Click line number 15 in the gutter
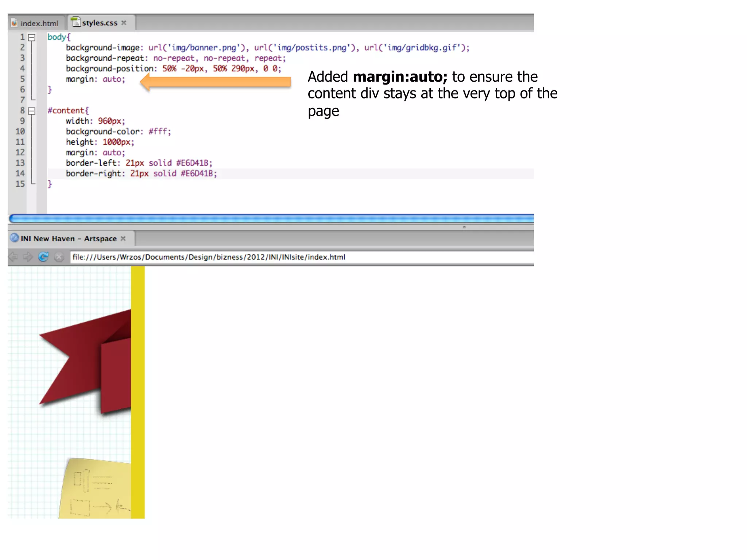 pos(20,184)
